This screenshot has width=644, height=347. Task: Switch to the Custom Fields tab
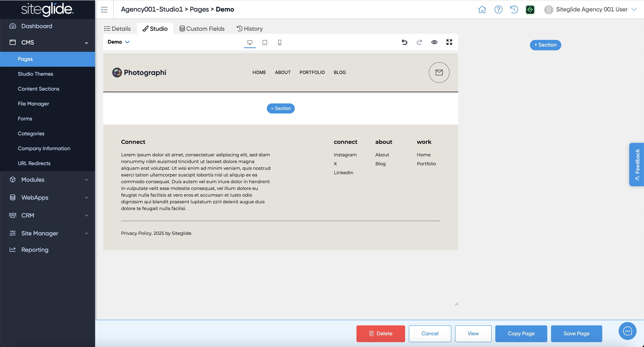[202, 29]
